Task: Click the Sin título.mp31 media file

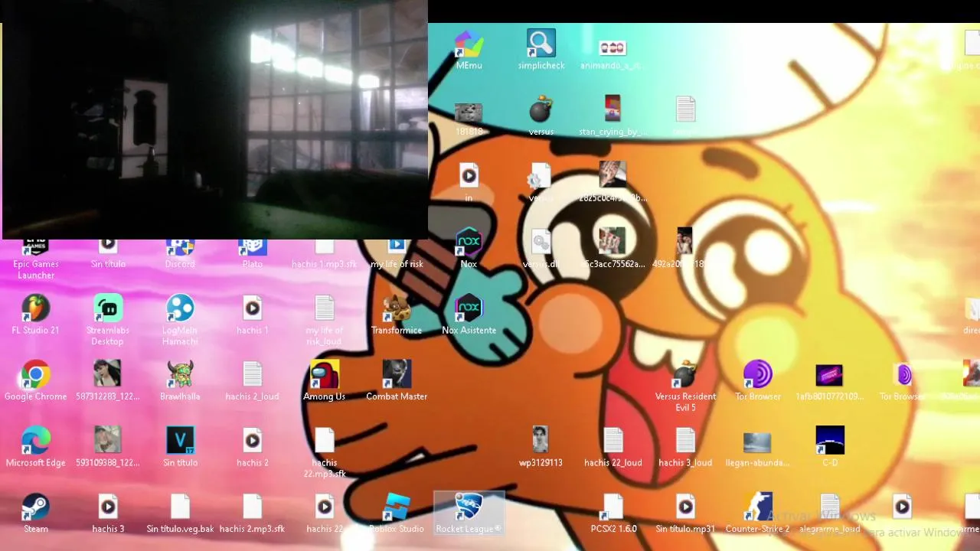Action: (x=685, y=514)
